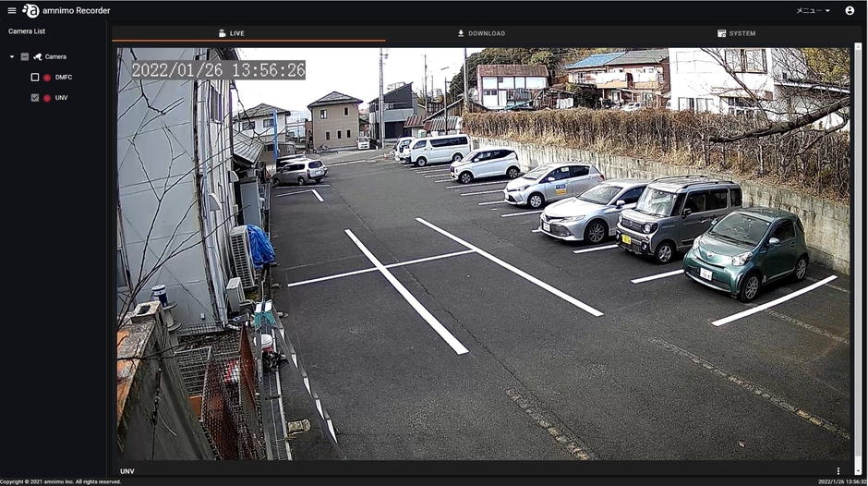Switch to the DOWNLOAD tab
This screenshot has width=868, height=486.
[x=481, y=33]
